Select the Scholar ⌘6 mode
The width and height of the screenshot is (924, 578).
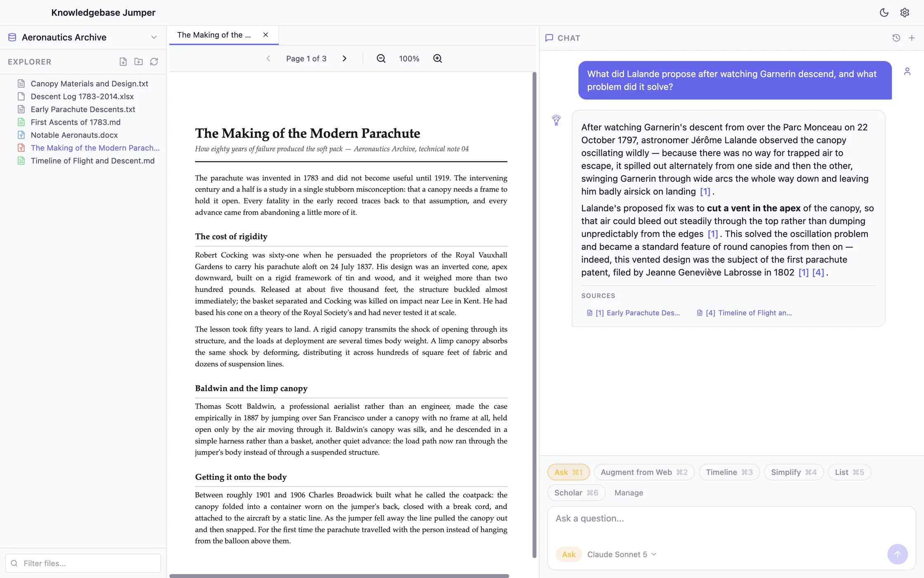point(576,493)
